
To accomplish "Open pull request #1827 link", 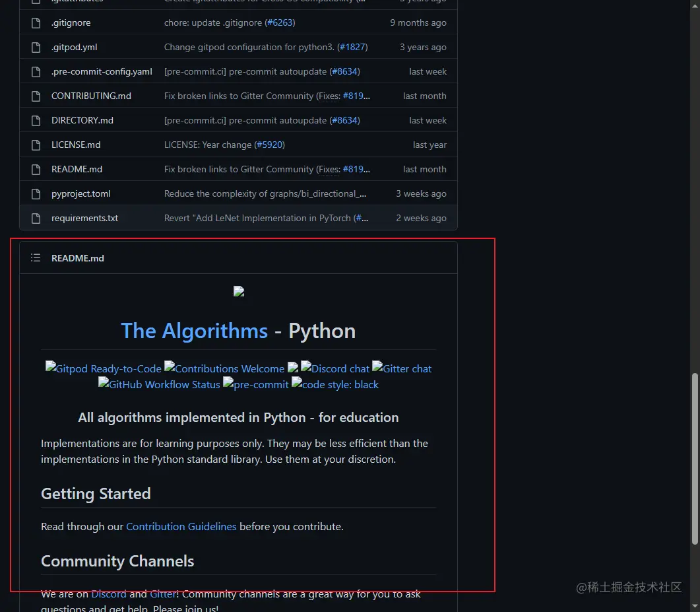I will 352,48.
